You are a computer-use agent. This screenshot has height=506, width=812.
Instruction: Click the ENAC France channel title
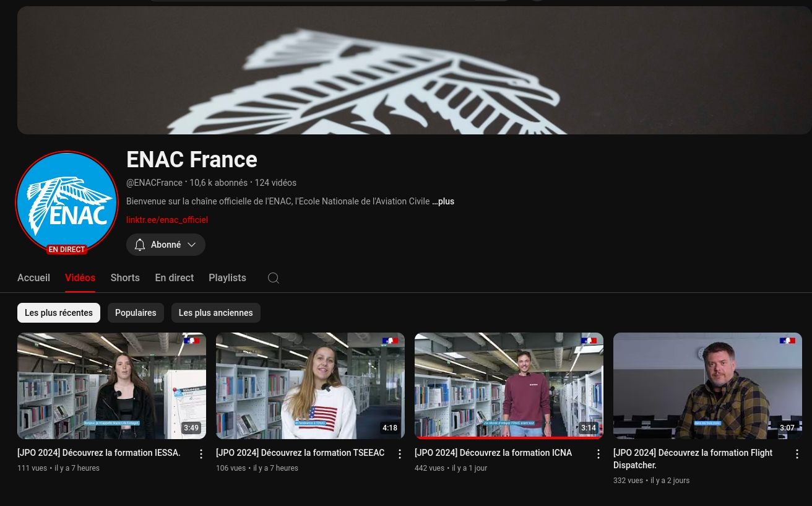tap(192, 160)
